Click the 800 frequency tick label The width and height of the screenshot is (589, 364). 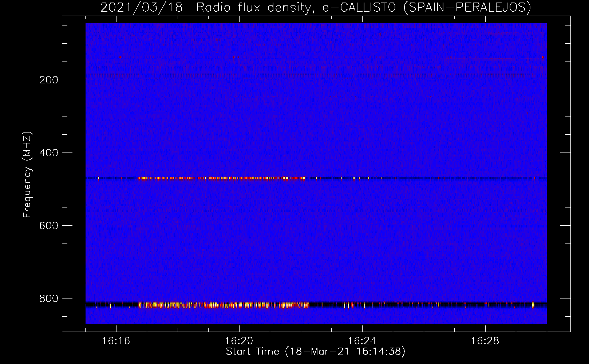(x=49, y=298)
